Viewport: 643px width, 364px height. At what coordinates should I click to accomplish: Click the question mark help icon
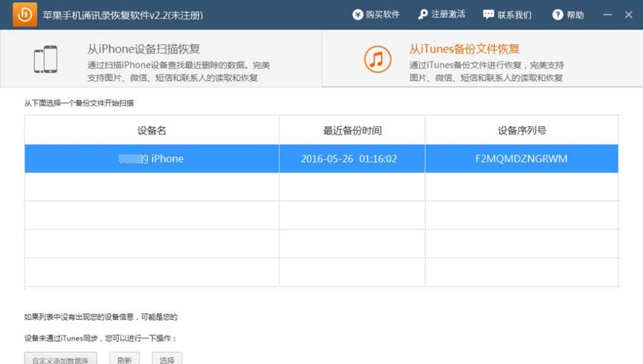click(x=558, y=15)
